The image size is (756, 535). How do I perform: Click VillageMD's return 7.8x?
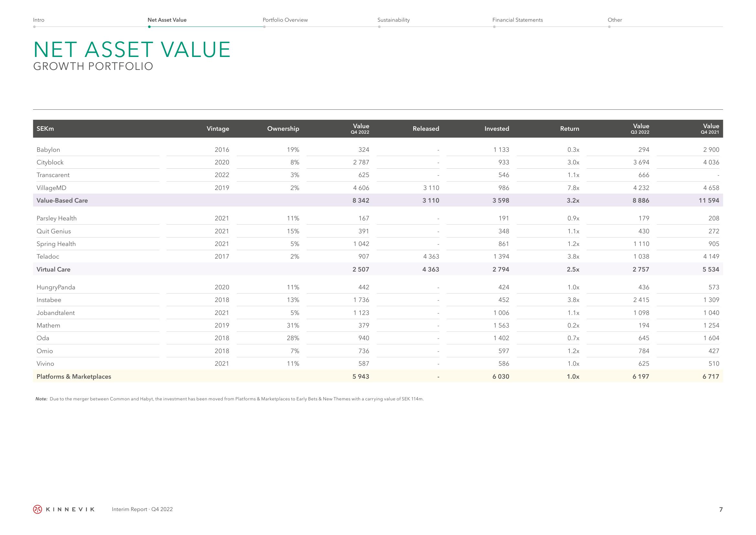[x=573, y=188]
